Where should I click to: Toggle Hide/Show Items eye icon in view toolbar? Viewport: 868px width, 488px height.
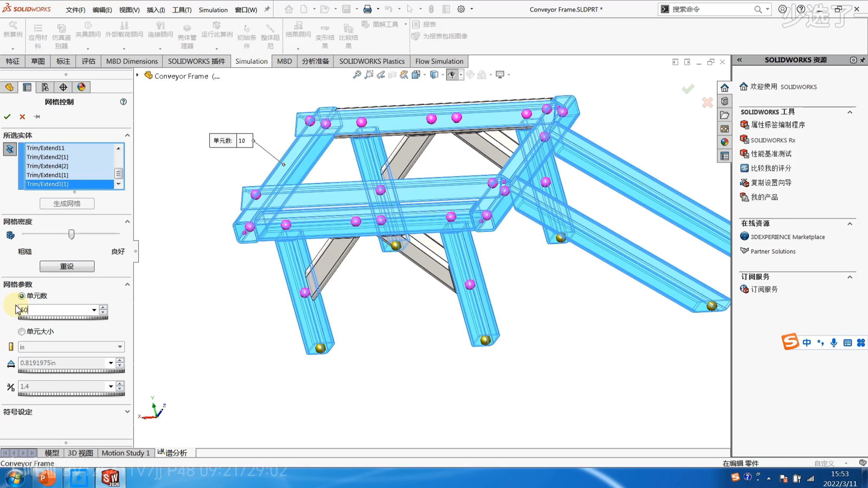click(x=452, y=75)
